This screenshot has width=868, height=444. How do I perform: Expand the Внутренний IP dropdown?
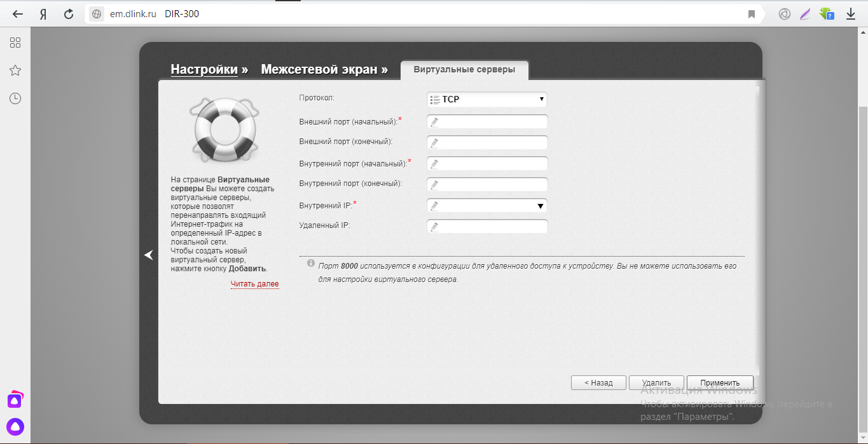pyautogui.click(x=486, y=206)
